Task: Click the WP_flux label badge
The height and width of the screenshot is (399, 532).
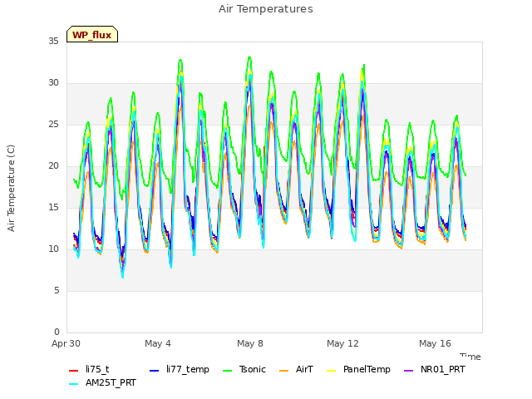Action: tap(92, 34)
